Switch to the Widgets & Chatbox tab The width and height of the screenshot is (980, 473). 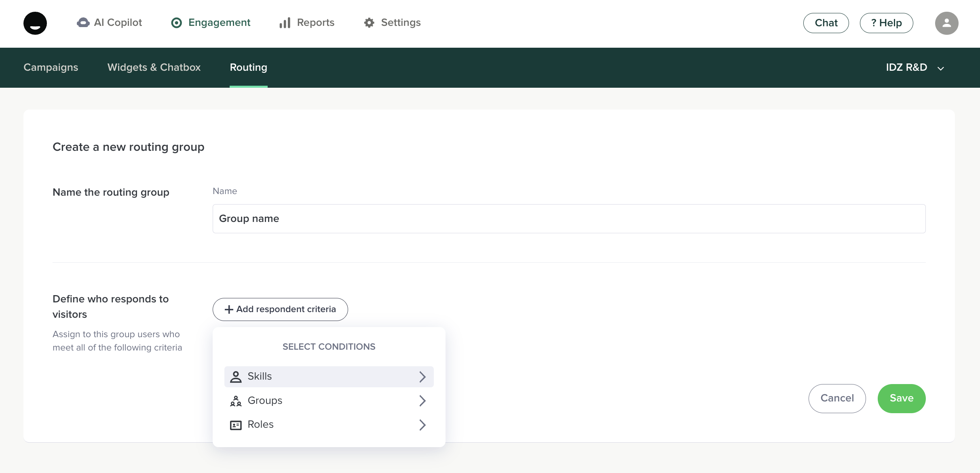tap(154, 68)
